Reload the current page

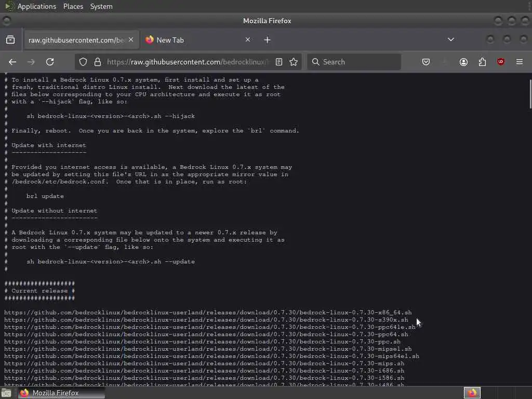50,62
